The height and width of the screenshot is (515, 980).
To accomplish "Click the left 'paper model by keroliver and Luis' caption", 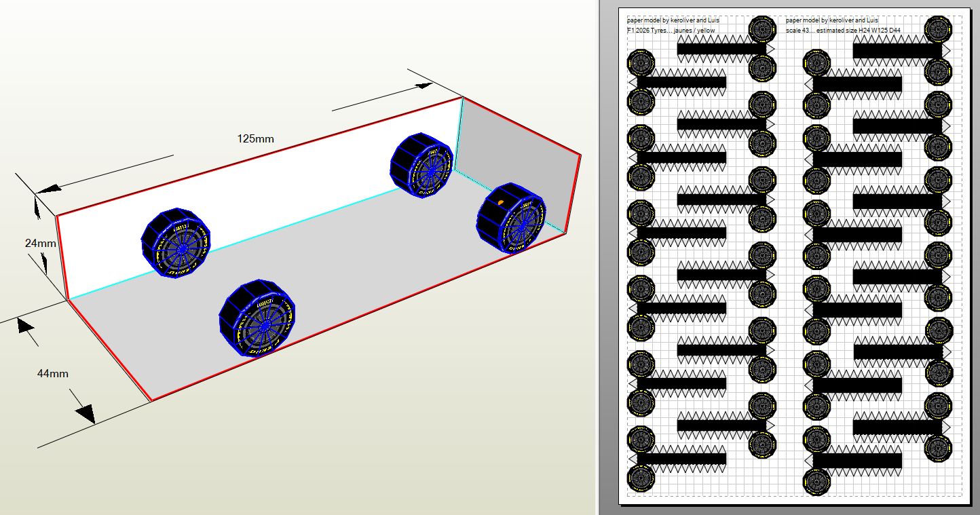I will (x=673, y=20).
